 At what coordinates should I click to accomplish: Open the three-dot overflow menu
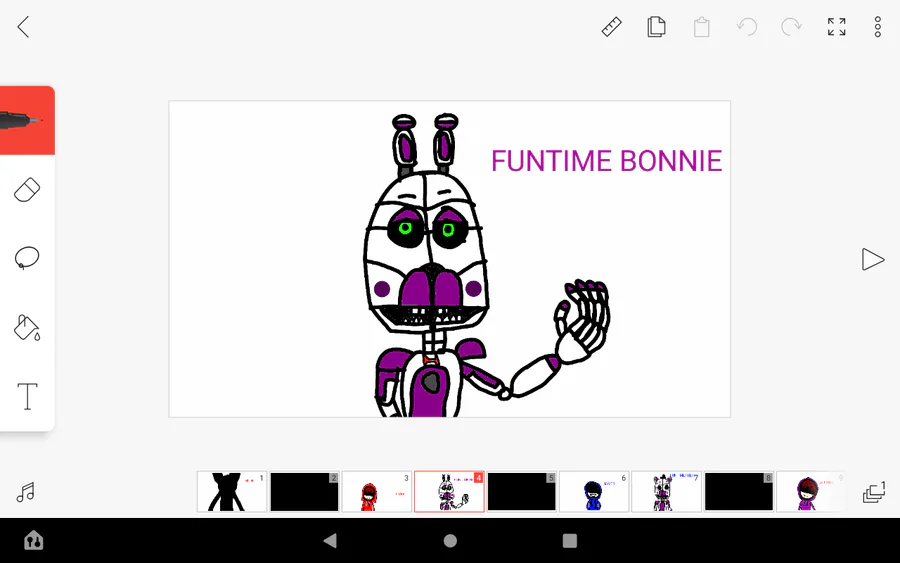878,27
